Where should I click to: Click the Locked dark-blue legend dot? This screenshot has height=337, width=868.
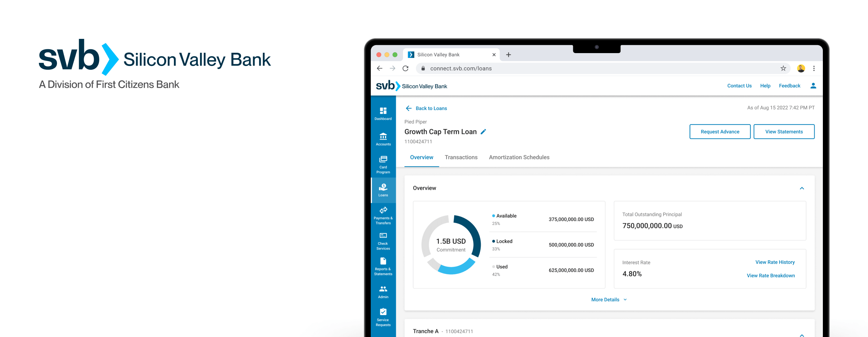493,241
